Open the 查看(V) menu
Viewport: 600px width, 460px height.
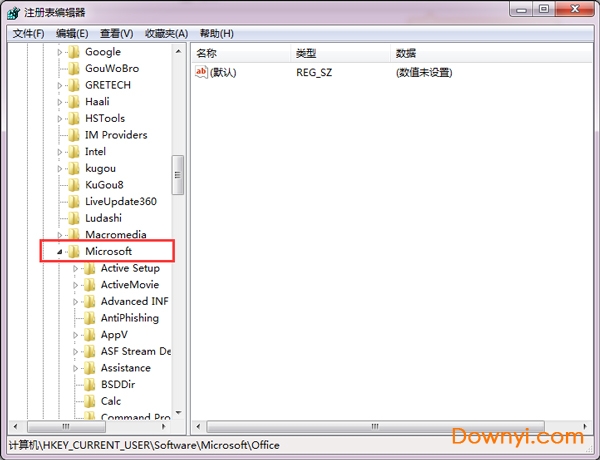pos(116,34)
